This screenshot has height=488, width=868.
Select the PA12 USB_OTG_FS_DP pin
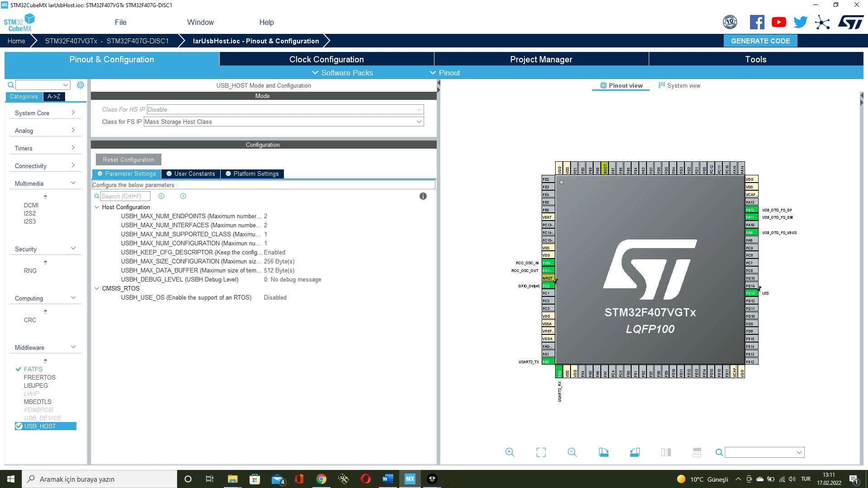pyautogui.click(x=751, y=210)
